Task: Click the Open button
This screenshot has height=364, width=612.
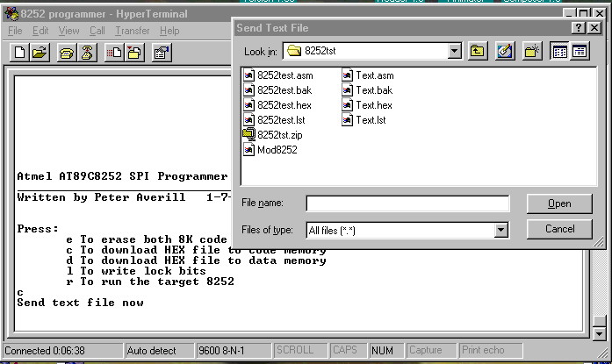Action: pos(559,203)
